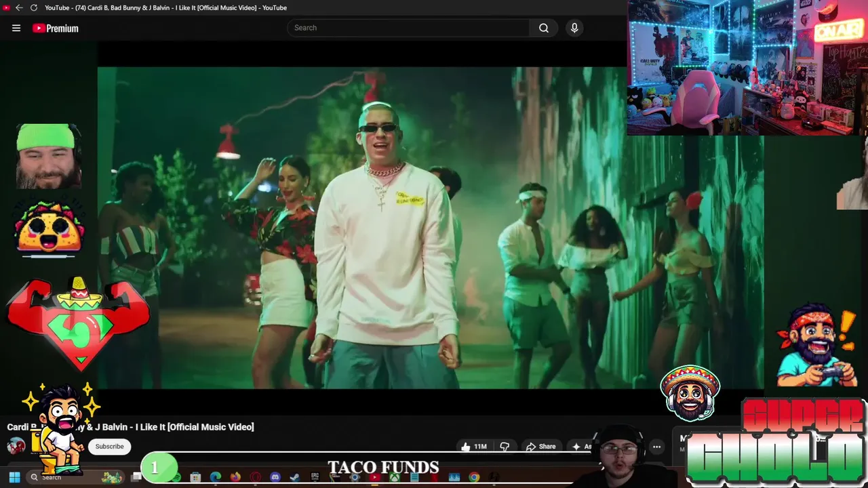Reload the page with the refresh icon

[33, 7]
